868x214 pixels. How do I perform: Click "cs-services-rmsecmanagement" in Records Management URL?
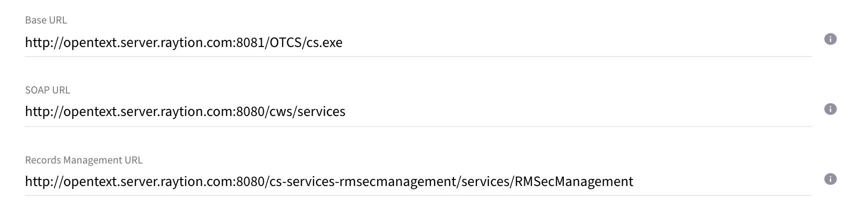362,181
